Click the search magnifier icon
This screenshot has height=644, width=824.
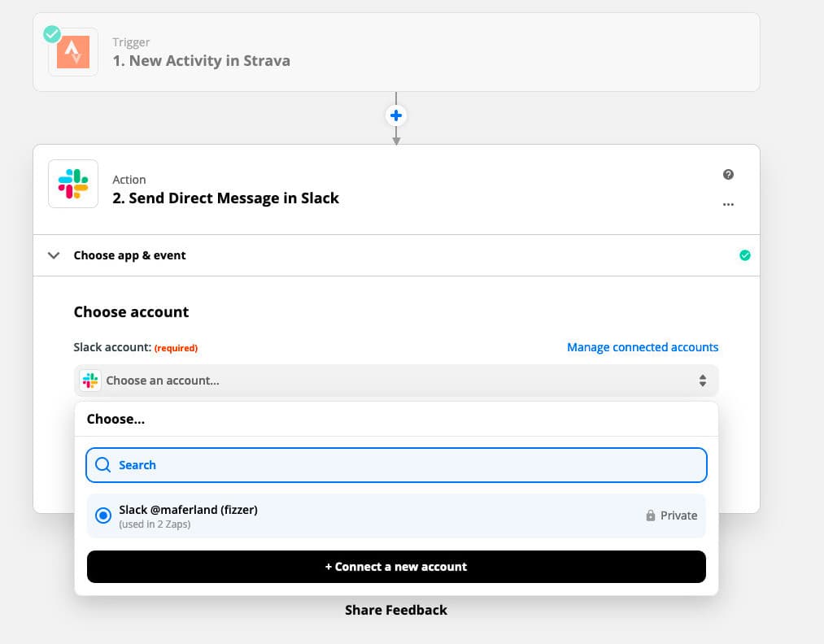pyautogui.click(x=103, y=464)
